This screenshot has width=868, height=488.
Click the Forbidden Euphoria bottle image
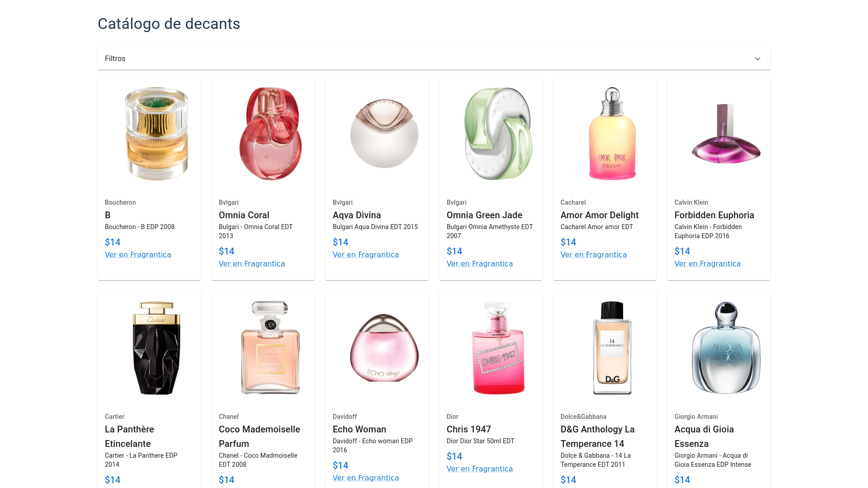click(x=726, y=134)
